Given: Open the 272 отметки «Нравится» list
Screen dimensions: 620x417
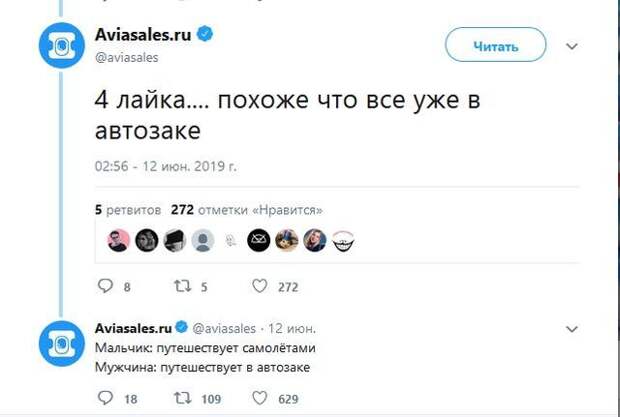Looking at the screenshot, I should [x=245, y=211].
